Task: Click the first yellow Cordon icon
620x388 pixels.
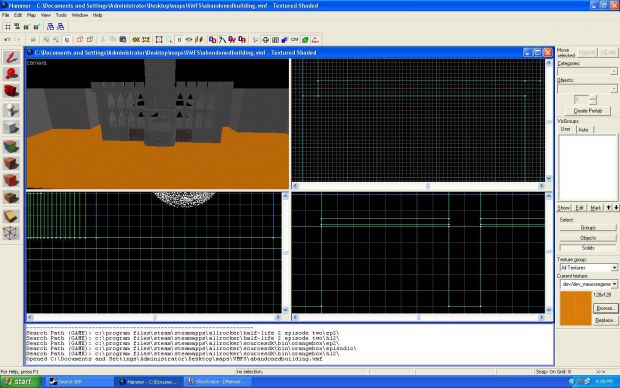Action: pos(136,40)
